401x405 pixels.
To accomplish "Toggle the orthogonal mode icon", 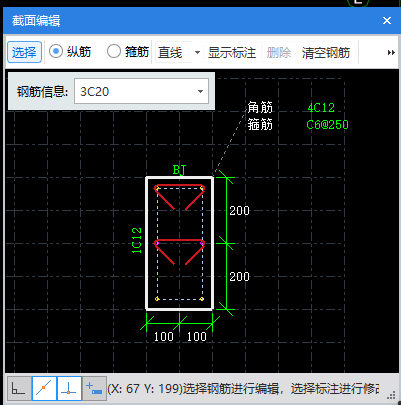I will pos(19,388).
